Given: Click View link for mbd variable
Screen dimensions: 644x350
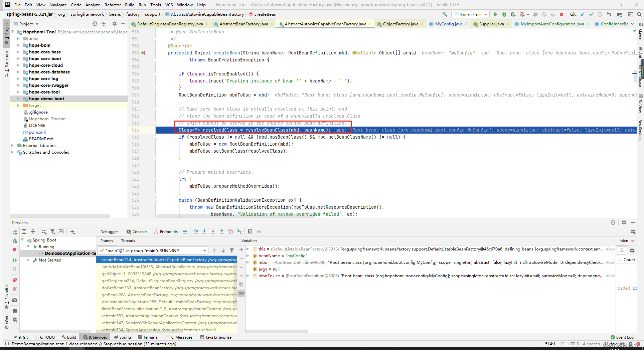Looking at the screenshot, I should point(610,262).
